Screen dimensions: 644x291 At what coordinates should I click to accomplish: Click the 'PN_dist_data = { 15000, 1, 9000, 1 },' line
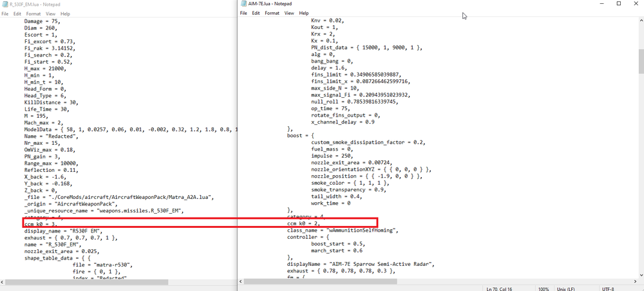(367, 48)
